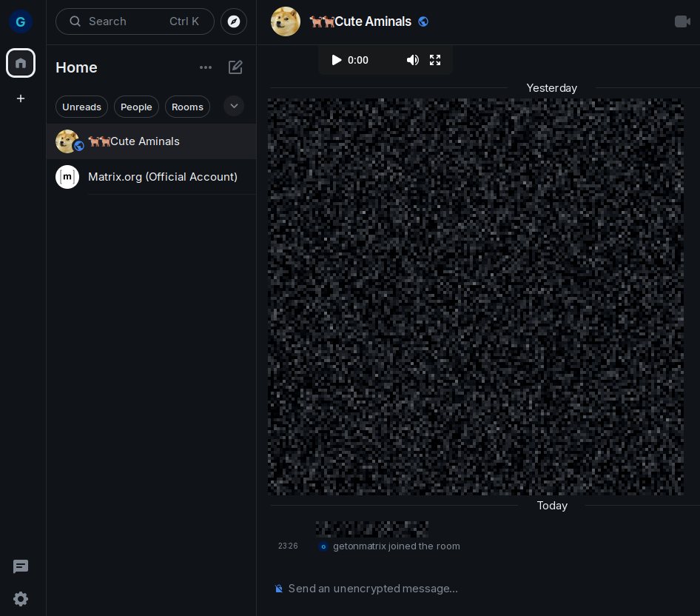This screenshot has width=700, height=616.
Task: Start a video call with camera icon
Action: (x=682, y=21)
